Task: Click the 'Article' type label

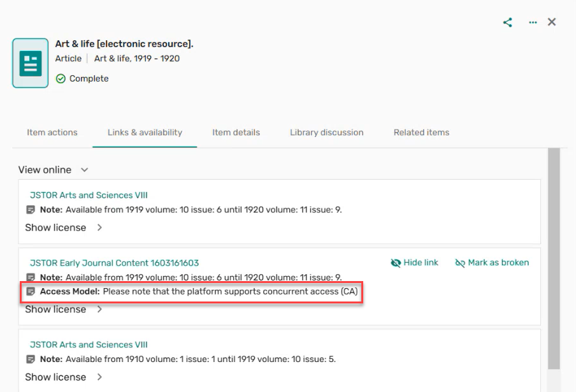Action: (68, 59)
